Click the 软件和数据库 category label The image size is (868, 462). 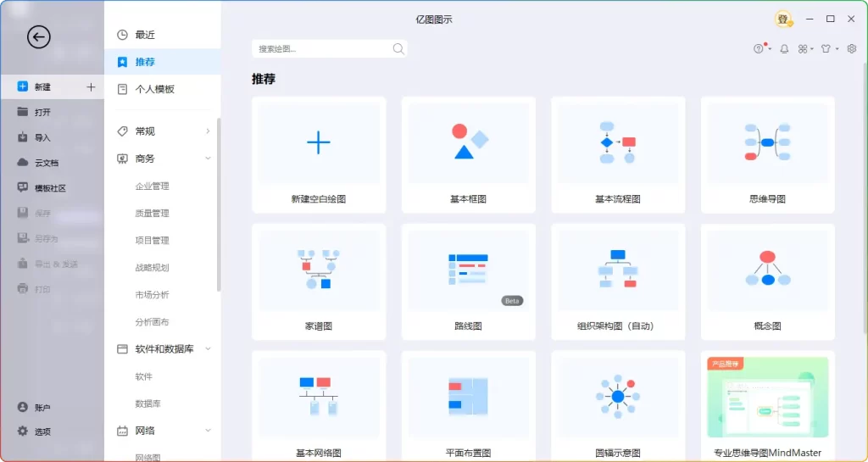[164, 349]
